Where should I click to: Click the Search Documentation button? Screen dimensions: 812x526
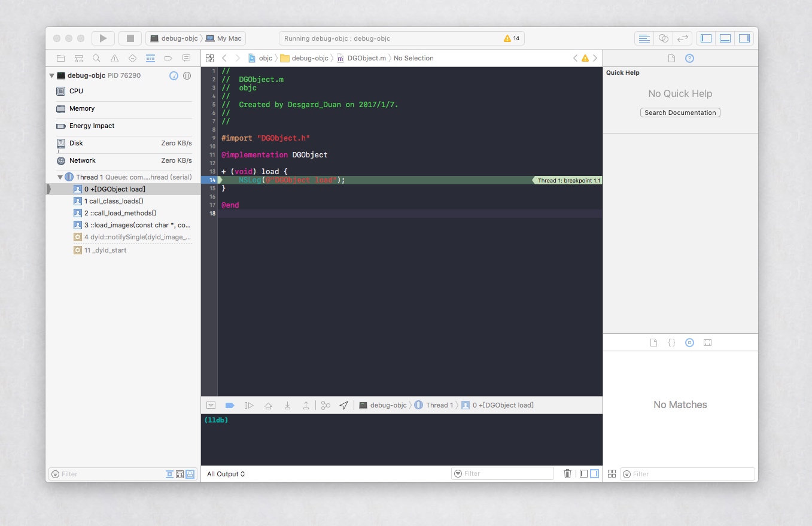pyautogui.click(x=680, y=113)
